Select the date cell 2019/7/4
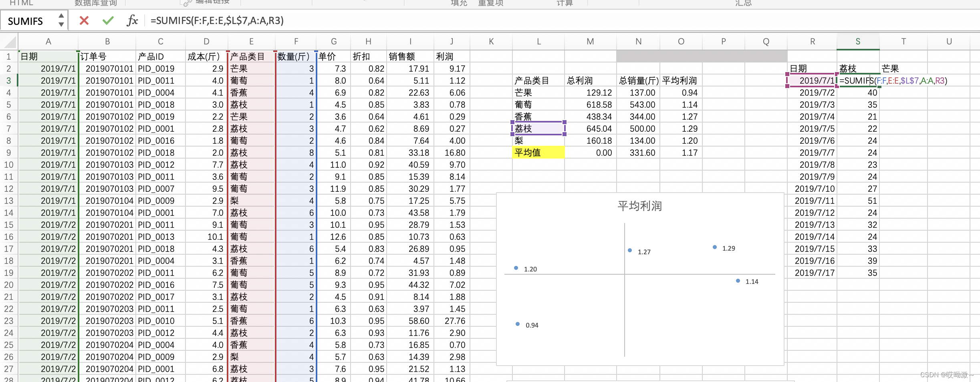This screenshot has width=980, height=382. click(812, 117)
